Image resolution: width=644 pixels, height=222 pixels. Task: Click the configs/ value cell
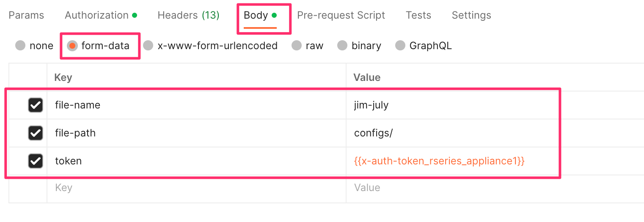[453, 133]
